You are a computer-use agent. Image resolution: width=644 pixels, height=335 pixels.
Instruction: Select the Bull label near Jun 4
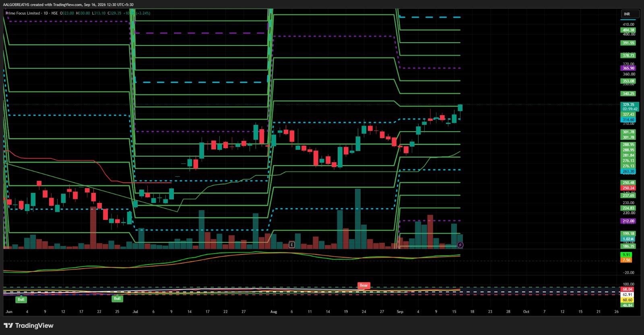point(21,299)
